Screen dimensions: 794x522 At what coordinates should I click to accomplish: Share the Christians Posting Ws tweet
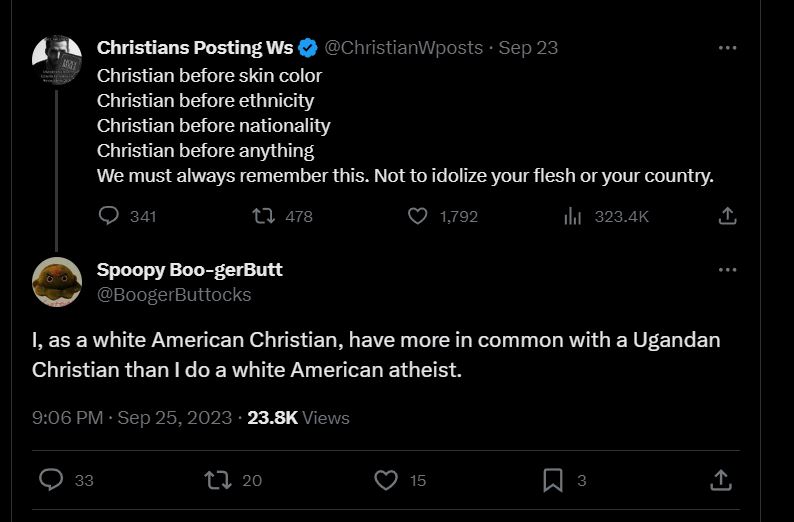click(x=727, y=216)
